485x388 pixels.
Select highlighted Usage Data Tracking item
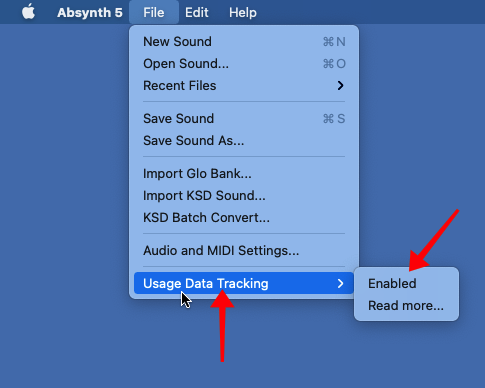(x=244, y=283)
